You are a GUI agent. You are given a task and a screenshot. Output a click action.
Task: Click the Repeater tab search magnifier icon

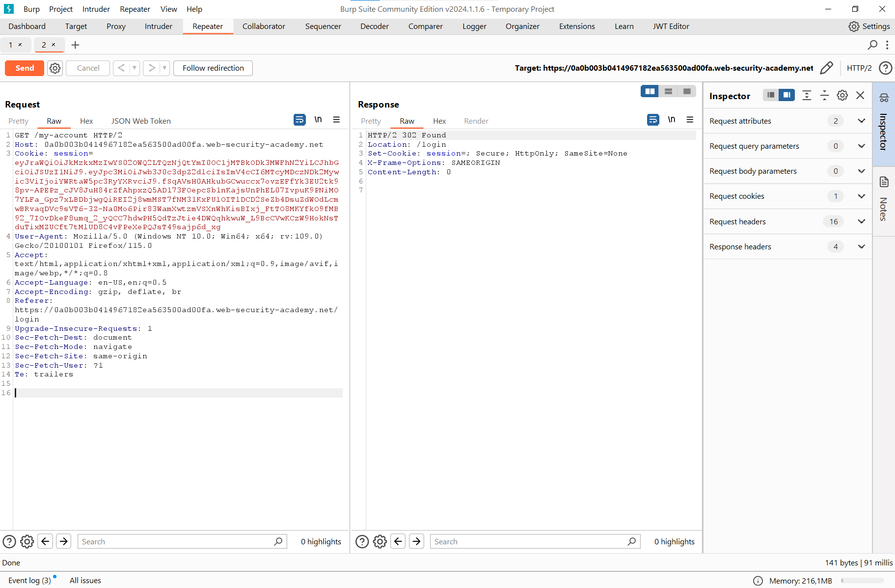click(x=872, y=45)
